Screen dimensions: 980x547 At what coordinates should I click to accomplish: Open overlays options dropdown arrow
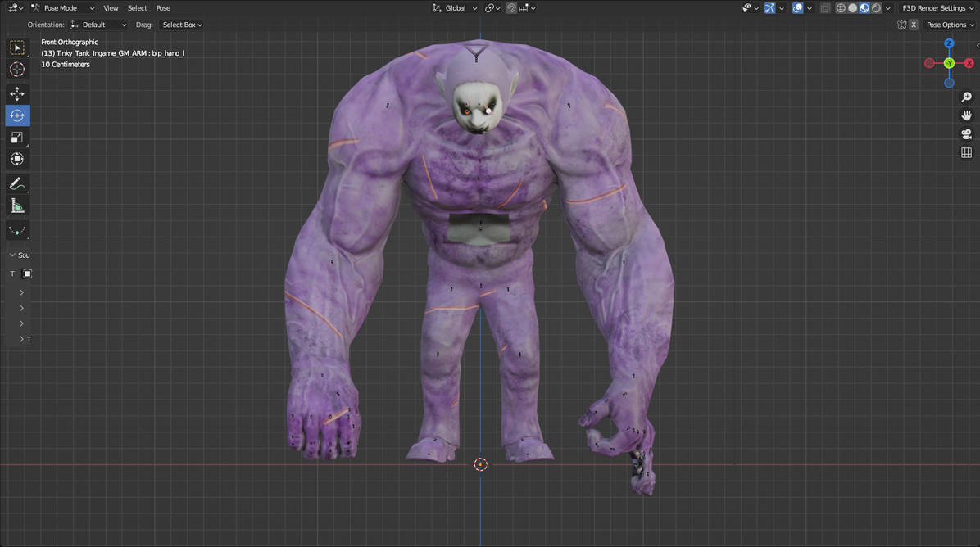[810, 8]
